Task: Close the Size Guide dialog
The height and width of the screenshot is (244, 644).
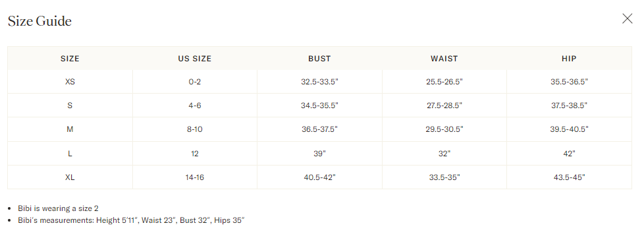Action: [627, 18]
